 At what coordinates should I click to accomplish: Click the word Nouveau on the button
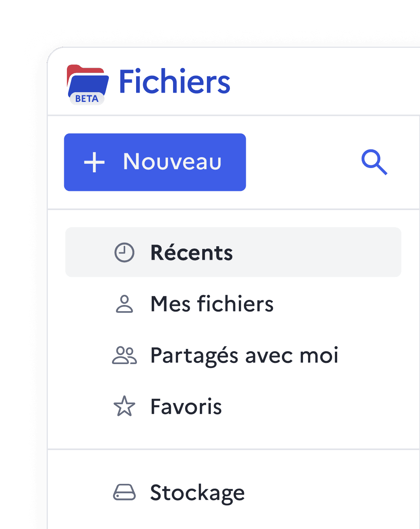(172, 162)
